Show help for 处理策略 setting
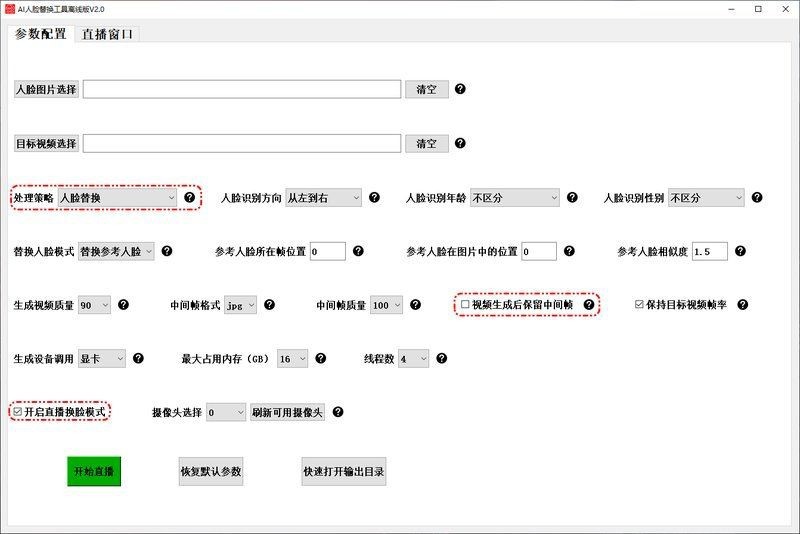The width and height of the screenshot is (800, 534). pyautogui.click(x=189, y=197)
